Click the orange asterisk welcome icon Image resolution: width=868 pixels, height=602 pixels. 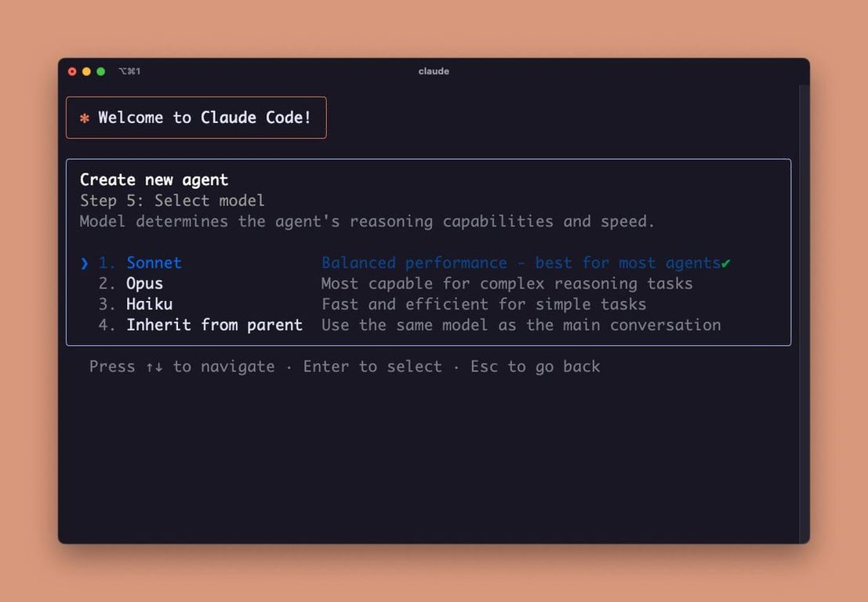(x=83, y=117)
